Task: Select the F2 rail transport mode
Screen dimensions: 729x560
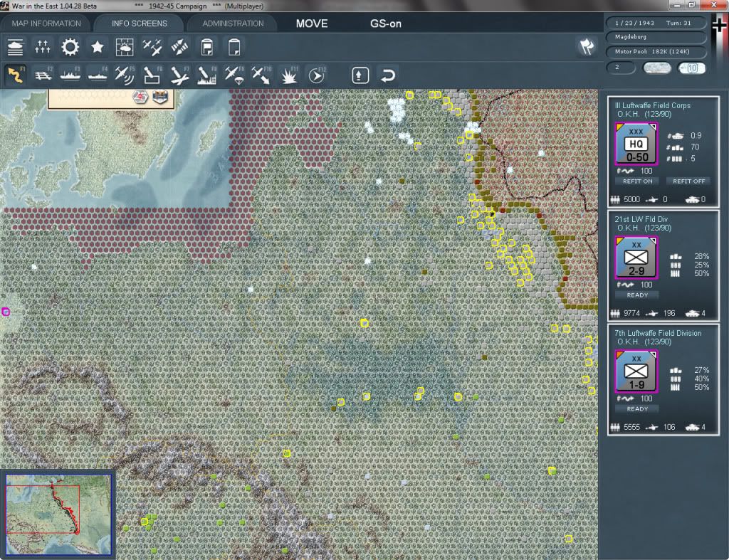Action: click(43, 75)
